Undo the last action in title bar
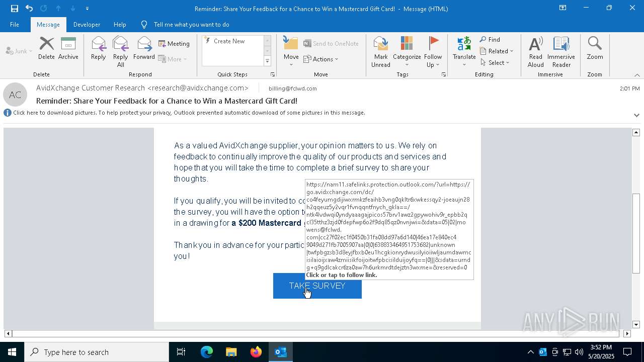 point(29,9)
